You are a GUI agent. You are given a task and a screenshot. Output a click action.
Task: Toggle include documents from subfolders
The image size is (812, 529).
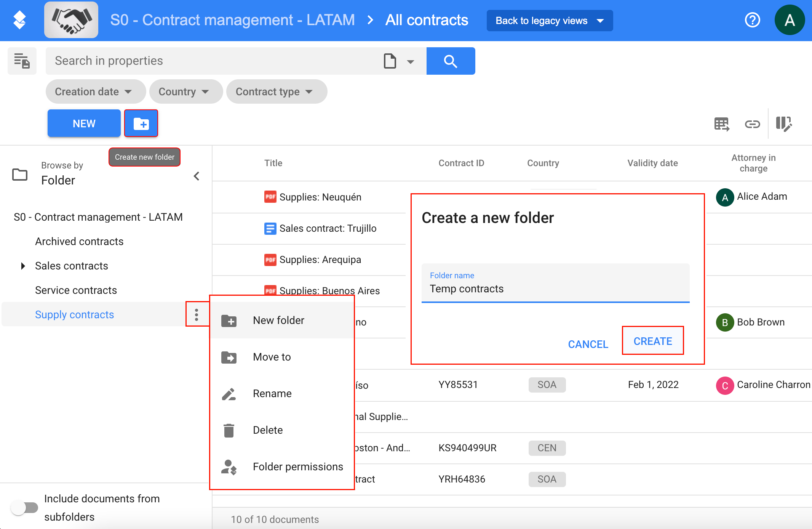25,507
